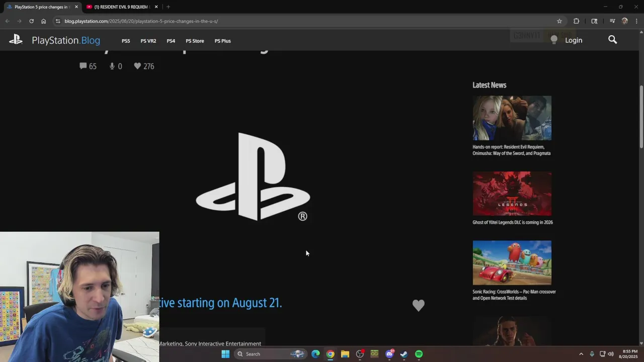This screenshot has width=644, height=362.
Task: Click the large PlayStation logo hero image
Action: 253,176
